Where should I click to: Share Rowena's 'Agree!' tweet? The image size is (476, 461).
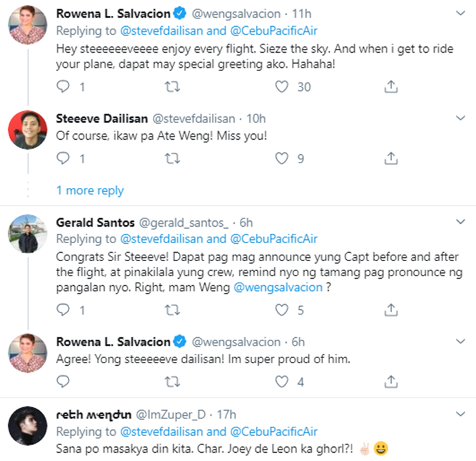tap(392, 382)
